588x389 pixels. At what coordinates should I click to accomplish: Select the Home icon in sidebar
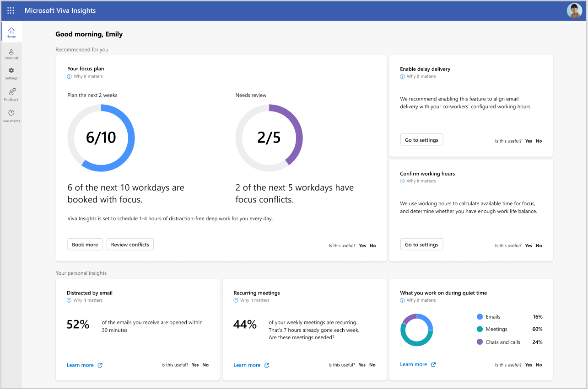(x=11, y=30)
